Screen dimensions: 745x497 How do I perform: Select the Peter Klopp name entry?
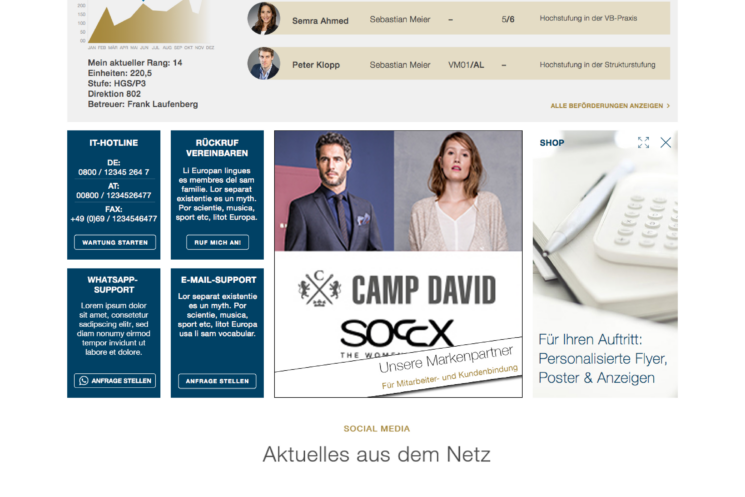316,65
